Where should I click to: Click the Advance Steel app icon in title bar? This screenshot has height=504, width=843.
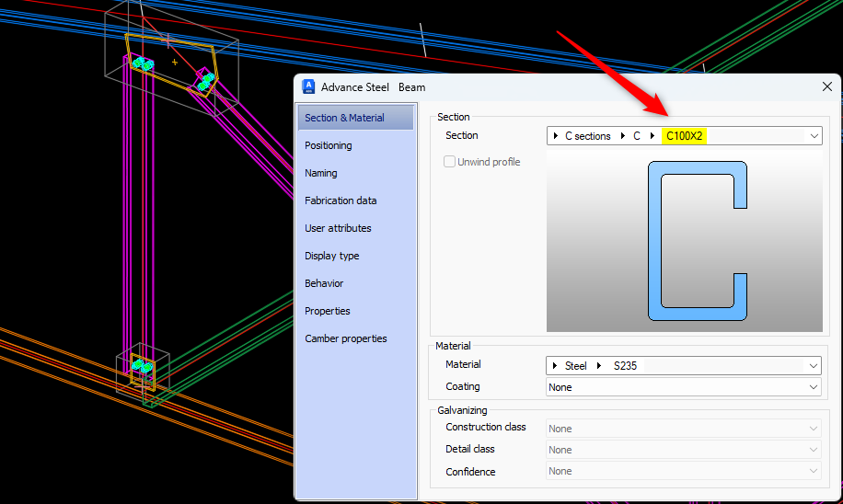(308, 86)
